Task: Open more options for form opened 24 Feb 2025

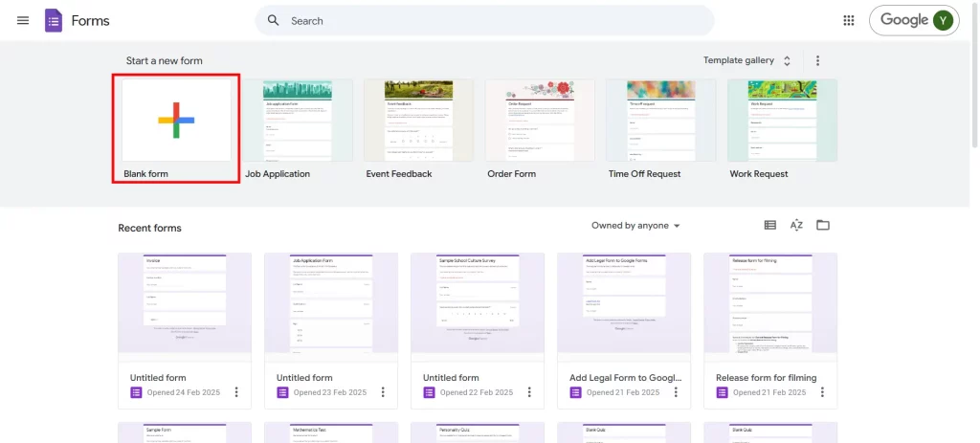Action: click(236, 392)
